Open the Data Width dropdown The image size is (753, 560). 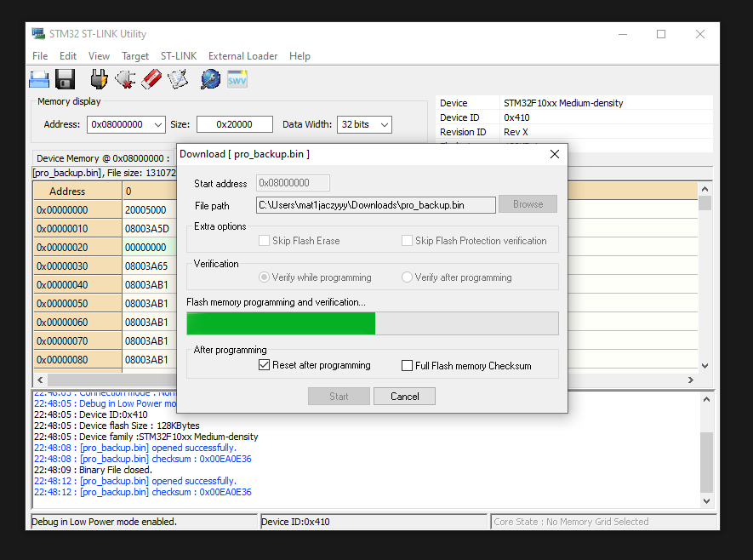(384, 124)
